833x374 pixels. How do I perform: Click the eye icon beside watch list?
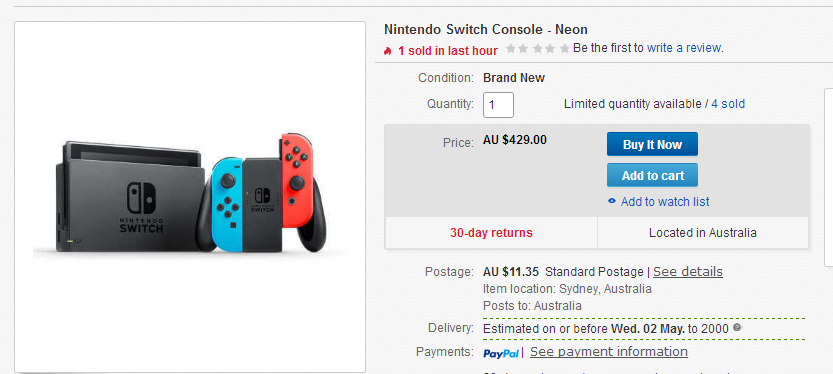pos(611,201)
